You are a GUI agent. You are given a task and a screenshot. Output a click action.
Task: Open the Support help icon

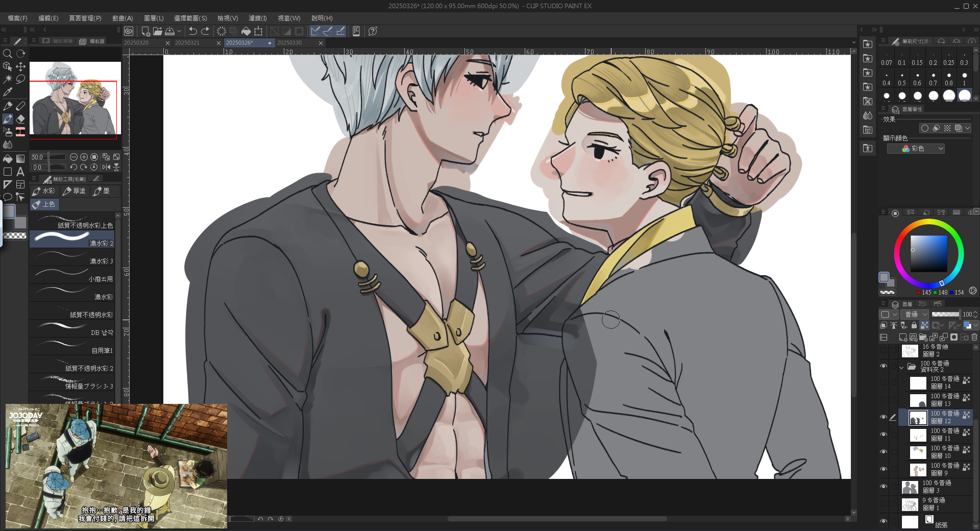(x=373, y=31)
